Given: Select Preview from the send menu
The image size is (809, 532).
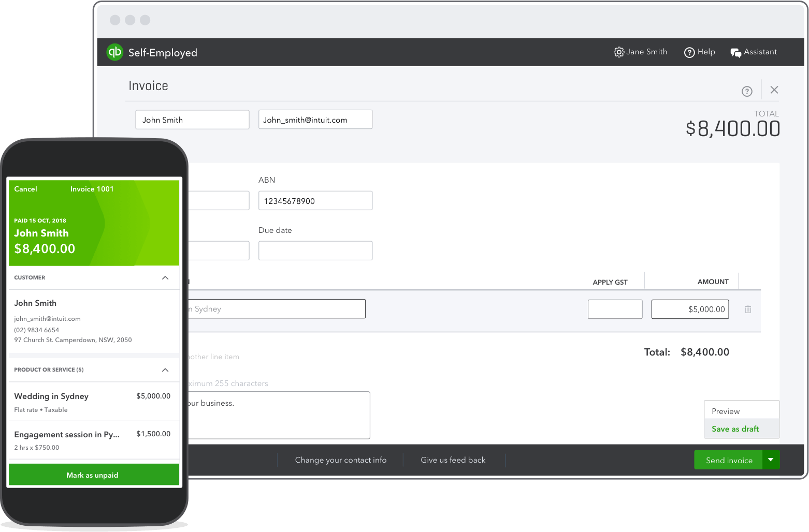Looking at the screenshot, I should 742,411.
